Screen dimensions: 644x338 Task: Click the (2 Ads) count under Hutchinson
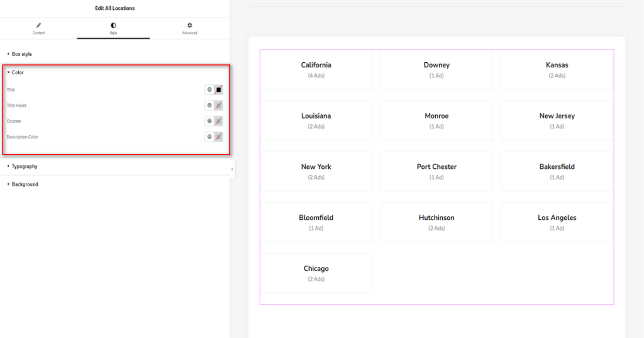click(x=436, y=228)
